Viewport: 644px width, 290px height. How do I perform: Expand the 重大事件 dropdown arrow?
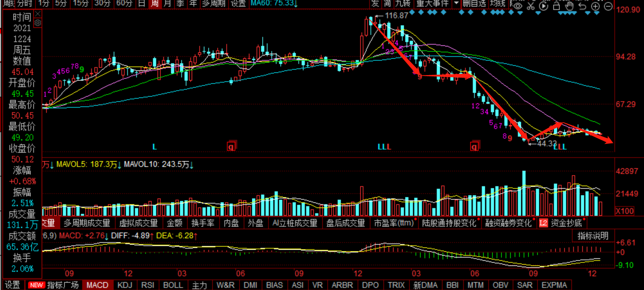(456, 3)
